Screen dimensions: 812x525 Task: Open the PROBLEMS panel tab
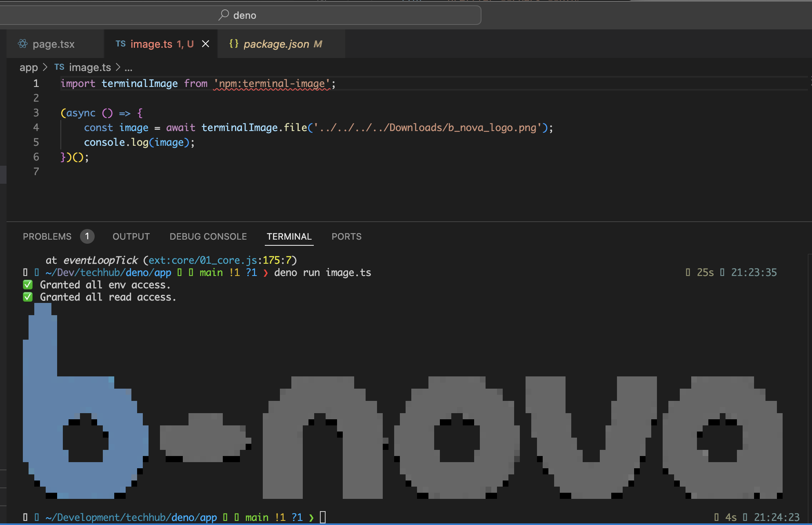[47, 236]
